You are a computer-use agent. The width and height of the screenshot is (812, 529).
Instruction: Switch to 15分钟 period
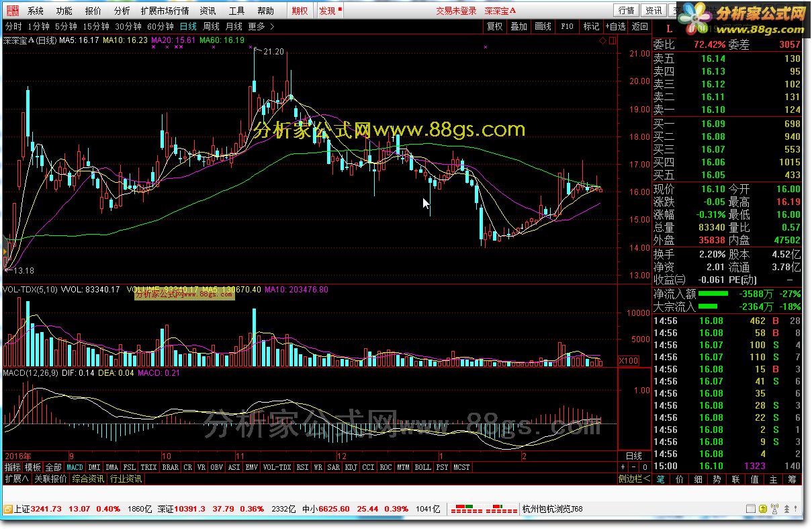pyautogui.click(x=96, y=26)
